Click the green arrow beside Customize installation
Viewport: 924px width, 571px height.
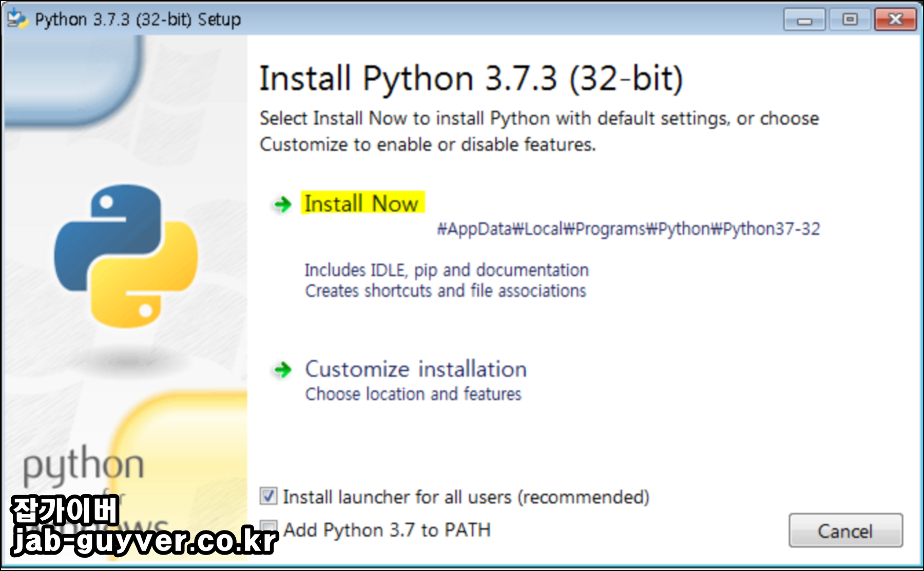(x=282, y=369)
